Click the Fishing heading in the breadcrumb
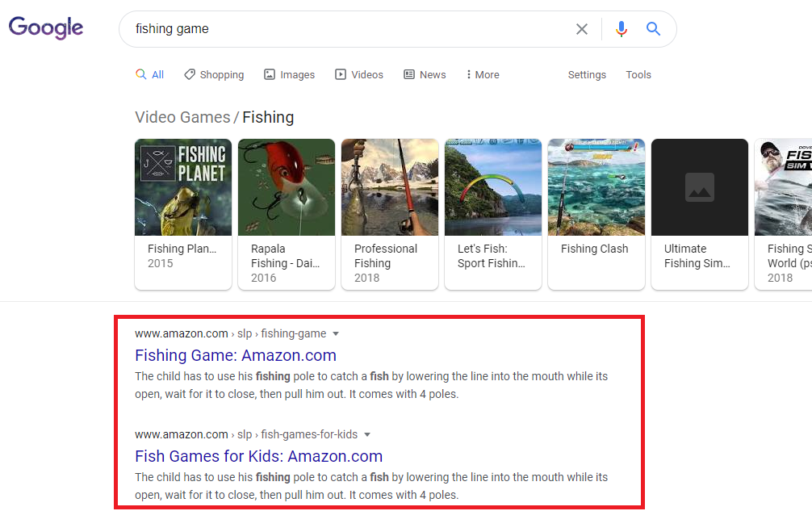 268,118
